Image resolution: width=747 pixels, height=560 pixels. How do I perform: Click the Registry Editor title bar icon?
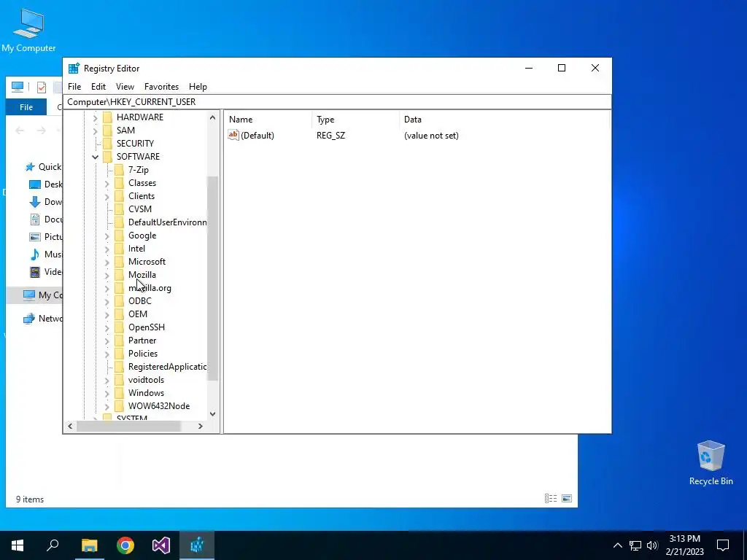pyautogui.click(x=74, y=68)
